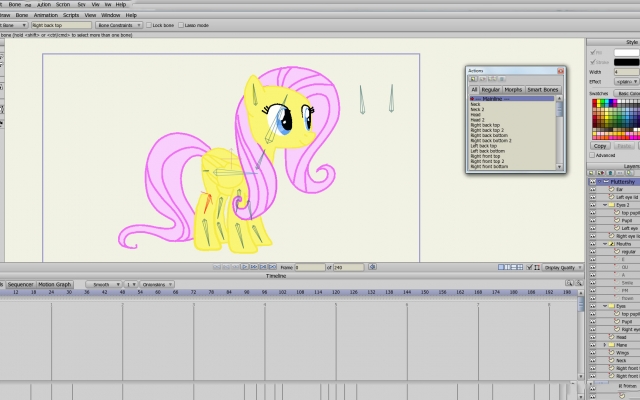The image size is (640, 400).
Task: Select the single-view layout icon
Action: pyautogui.click(x=501, y=267)
